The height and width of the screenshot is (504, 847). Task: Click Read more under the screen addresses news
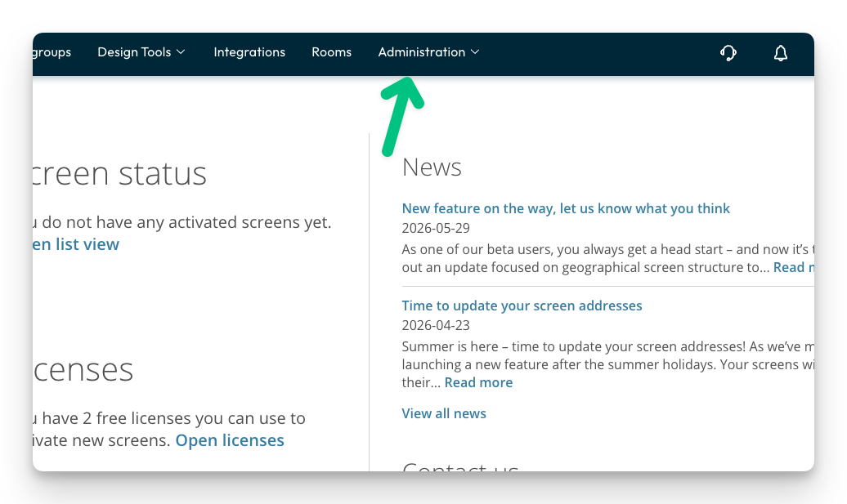tap(478, 382)
